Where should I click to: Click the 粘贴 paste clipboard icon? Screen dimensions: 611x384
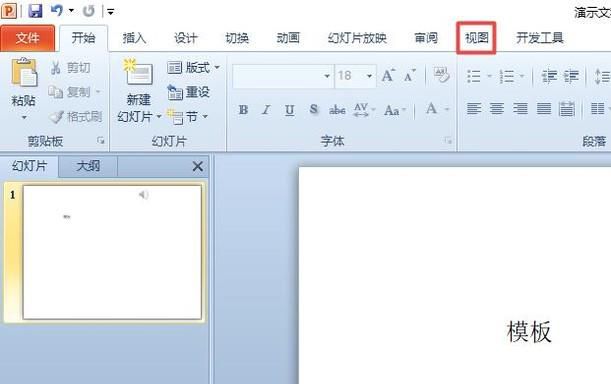click(24, 73)
